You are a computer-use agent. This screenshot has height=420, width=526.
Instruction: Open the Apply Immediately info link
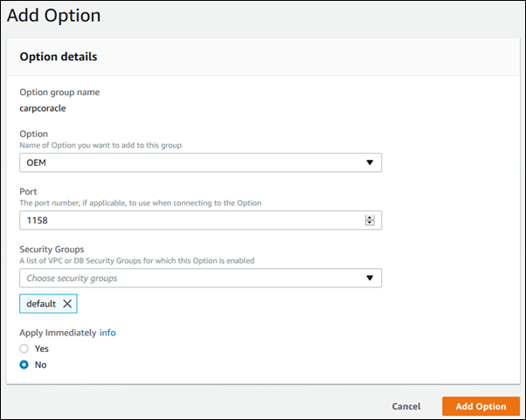[x=107, y=333]
